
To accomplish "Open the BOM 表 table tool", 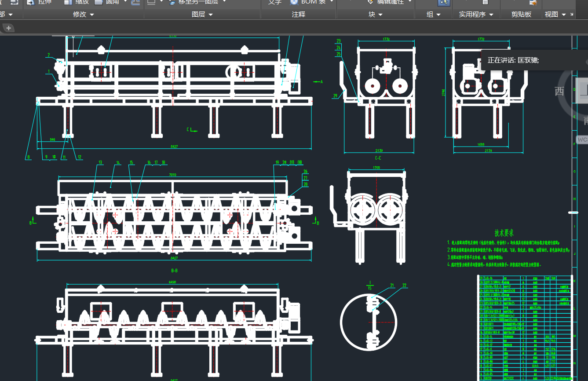I will click(308, 2).
